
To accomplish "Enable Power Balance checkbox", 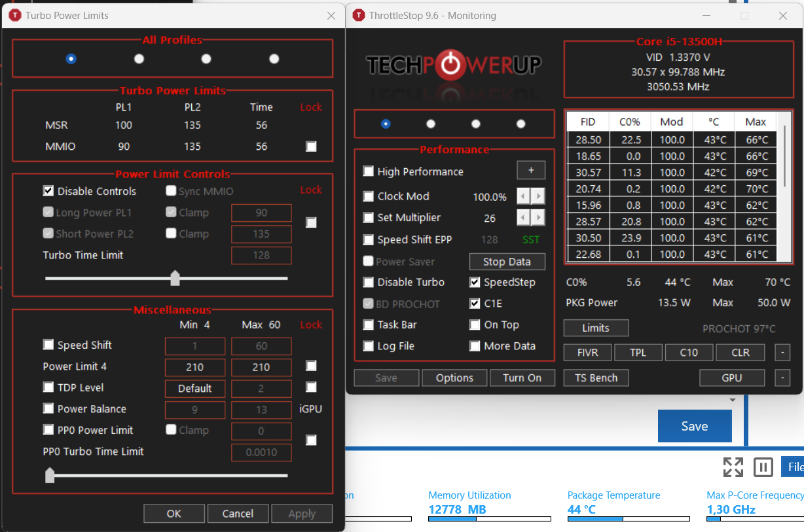I will pos(48,408).
